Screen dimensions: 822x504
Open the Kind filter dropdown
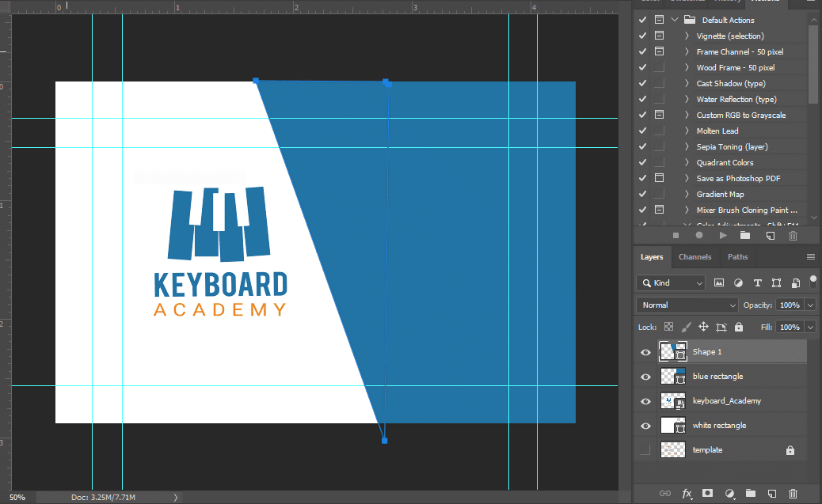(x=671, y=283)
